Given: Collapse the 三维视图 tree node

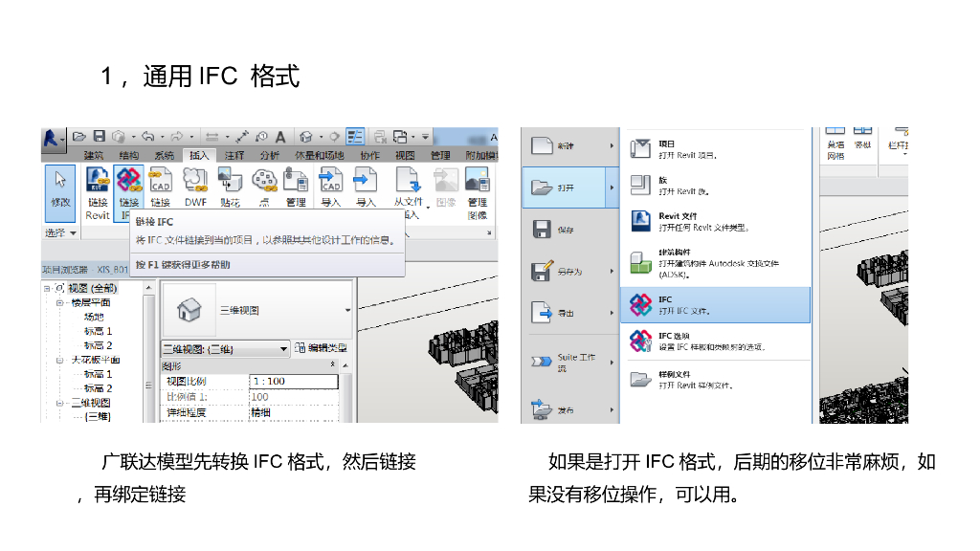Looking at the screenshot, I should [60, 404].
